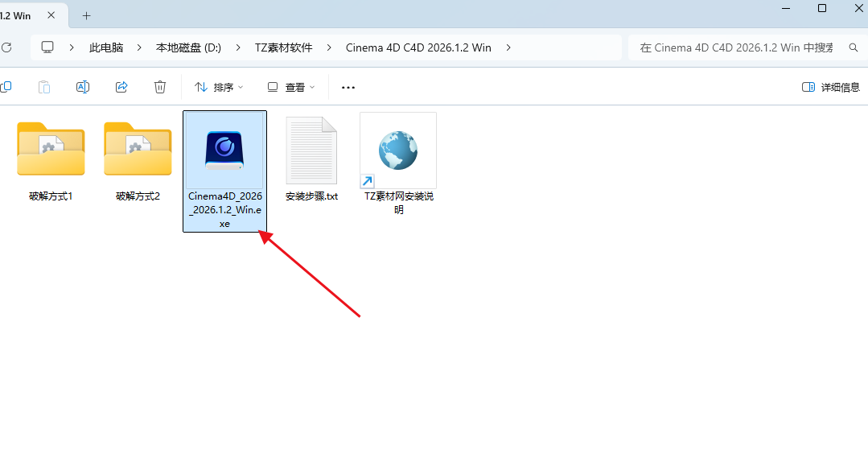Image resolution: width=868 pixels, height=466 pixels.
Task: Expand the chevron after 此电脑 in the breadcrumb
Action: [x=139, y=47]
